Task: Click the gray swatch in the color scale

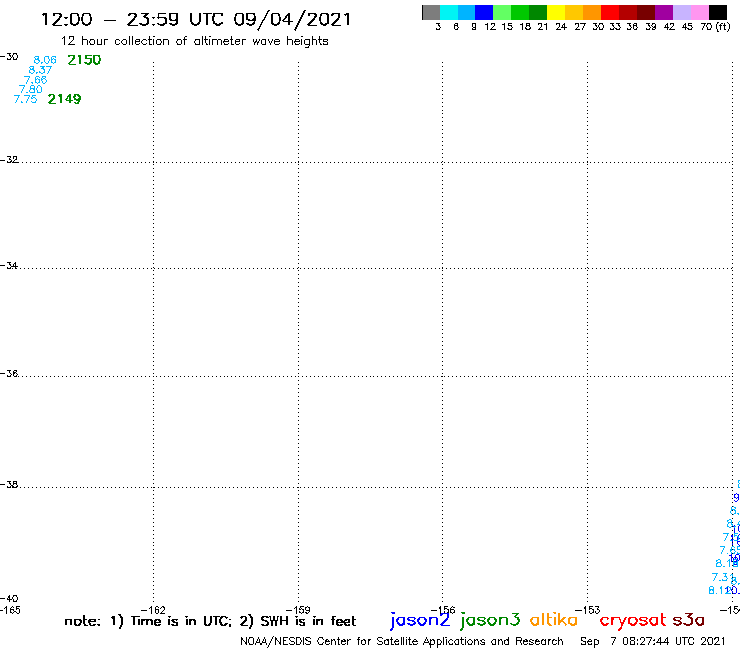Action: [431, 12]
